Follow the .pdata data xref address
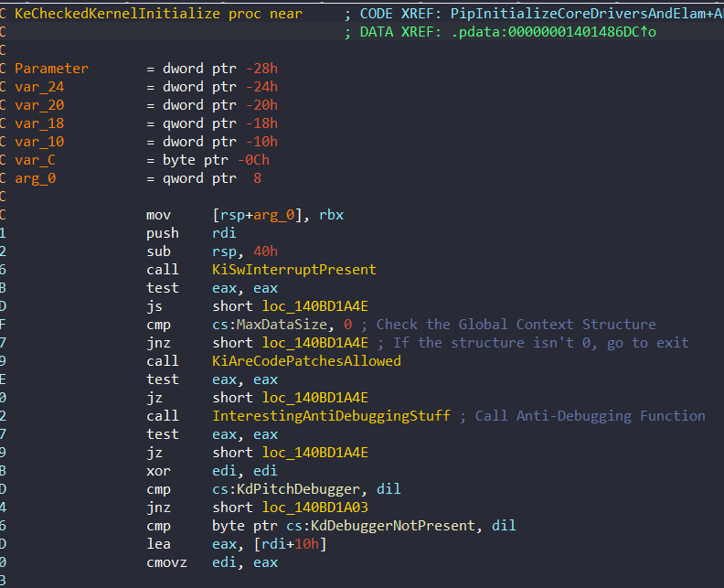This screenshot has height=588, width=724. tap(554, 32)
